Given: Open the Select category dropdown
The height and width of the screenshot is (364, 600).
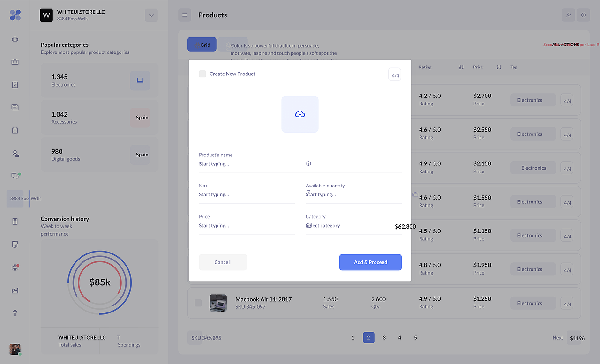Looking at the screenshot, I should pyautogui.click(x=353, y=226).
